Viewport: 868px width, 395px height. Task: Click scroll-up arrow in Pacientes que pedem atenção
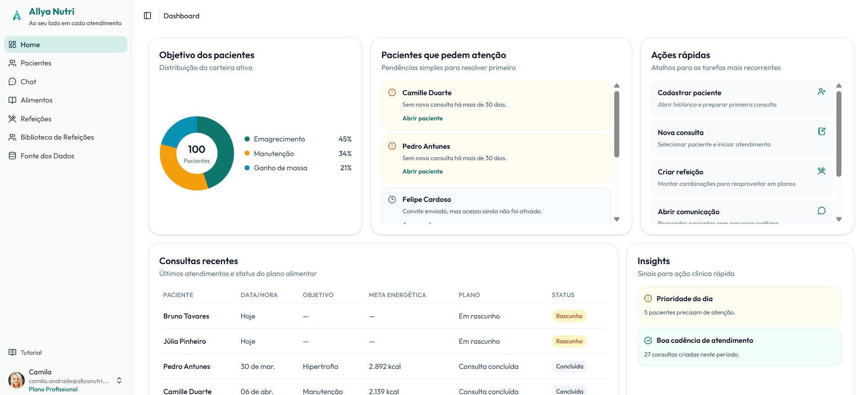[617, 86]
